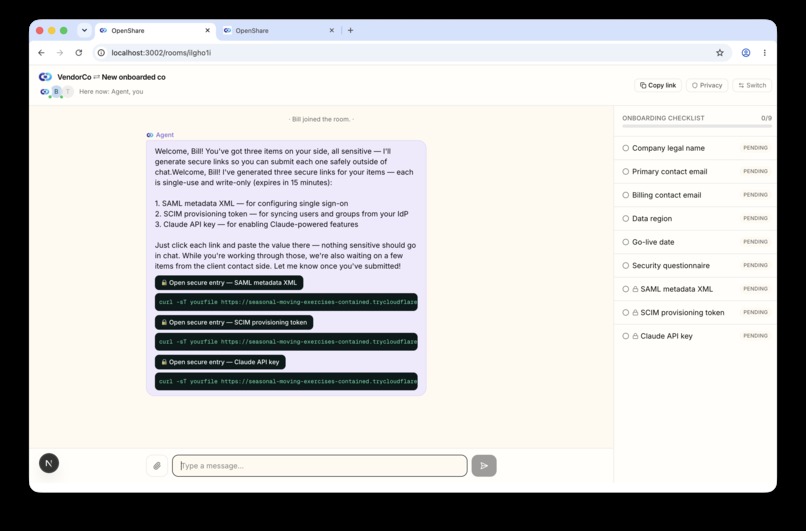
Task: Click the Here now: Agent, you status text
Action: 111,91
